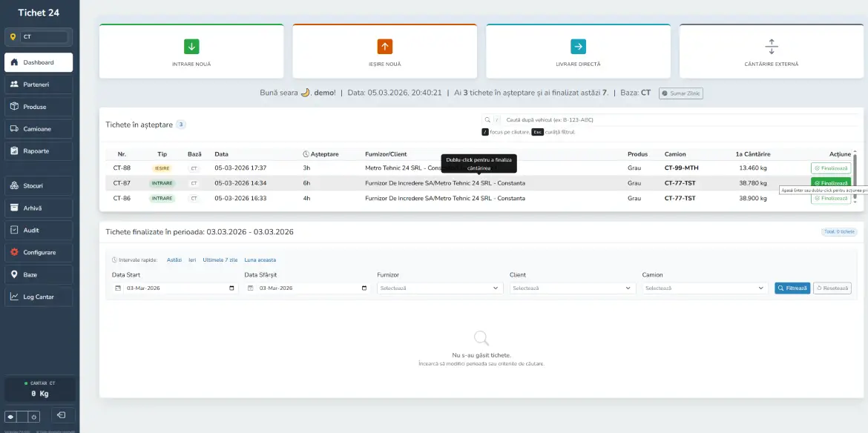Open the Stocuri section

click(39, 185)
